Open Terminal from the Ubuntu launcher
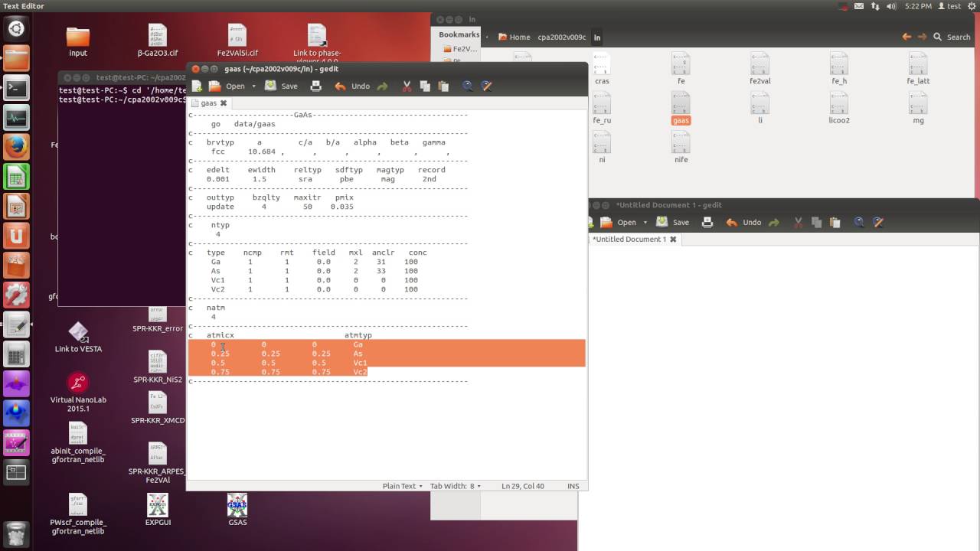The width and height of the screenshot is (980, 551). [16, 88]
